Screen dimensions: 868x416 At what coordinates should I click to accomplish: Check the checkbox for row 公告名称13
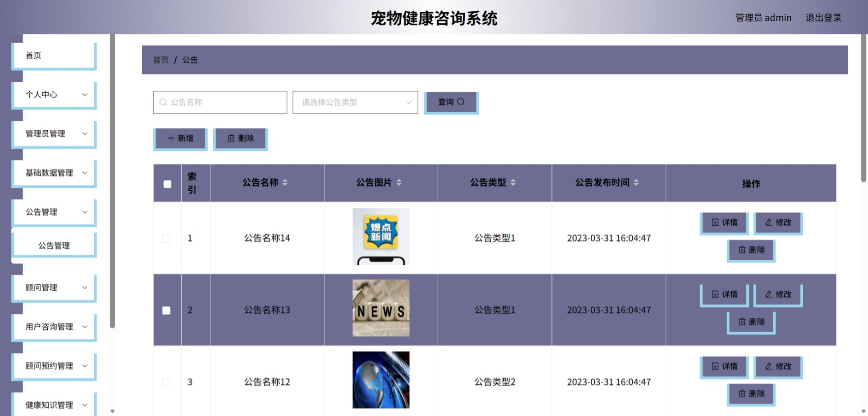pyautogui.click(x=166, y=311)
